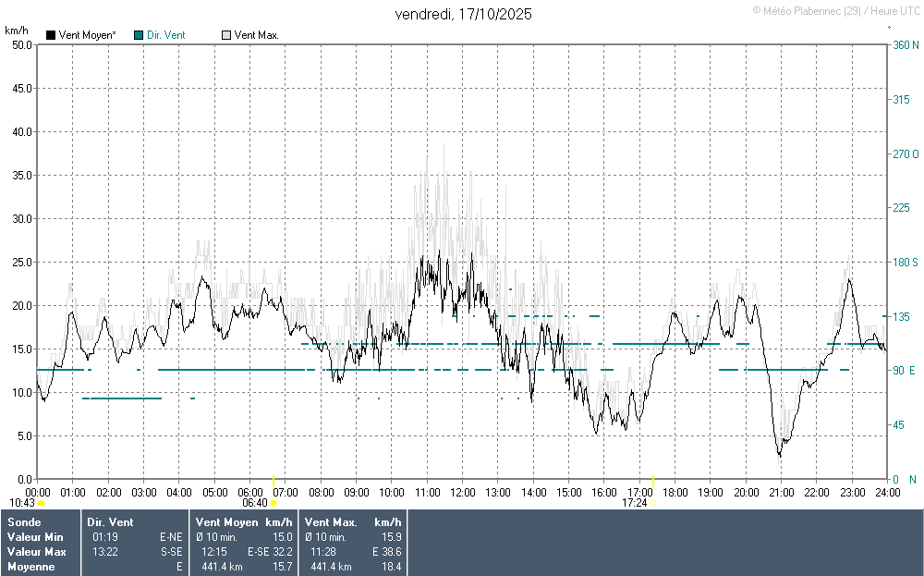Click the 'Vent Moyen*' legend label
The image size is (924, 576).
[87, 35]
